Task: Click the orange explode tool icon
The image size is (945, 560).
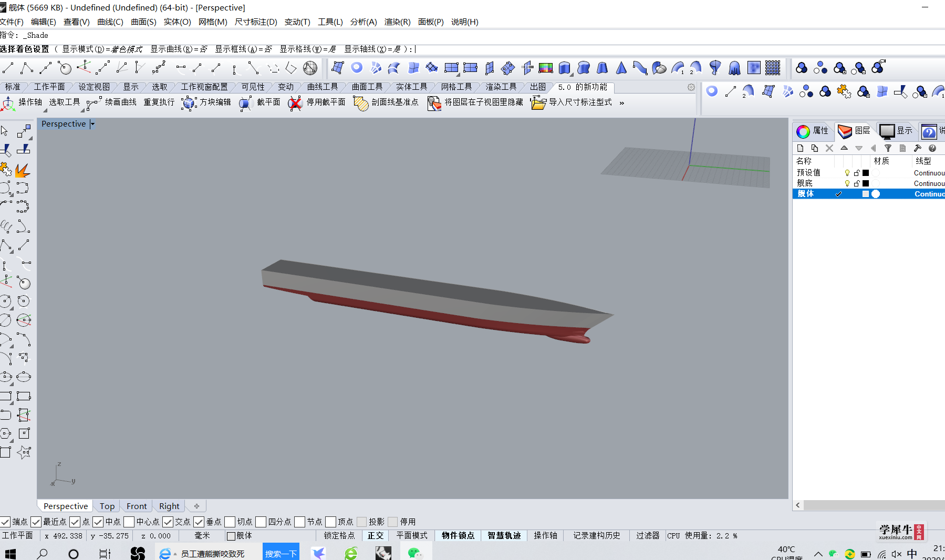Action: click(x=23, y=170)
